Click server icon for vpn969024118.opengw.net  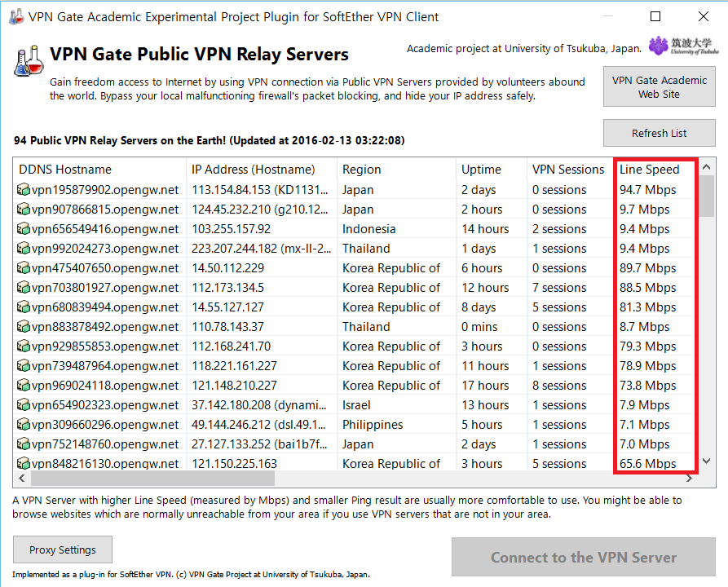tap(23, 385)
